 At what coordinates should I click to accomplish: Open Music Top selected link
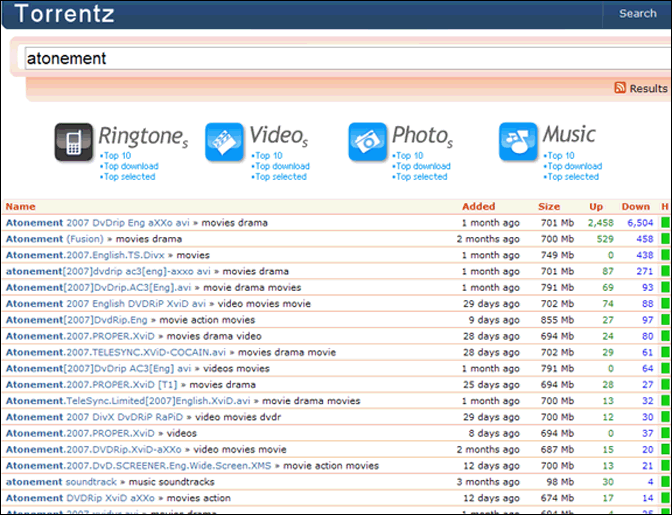[x=572, y=177]
